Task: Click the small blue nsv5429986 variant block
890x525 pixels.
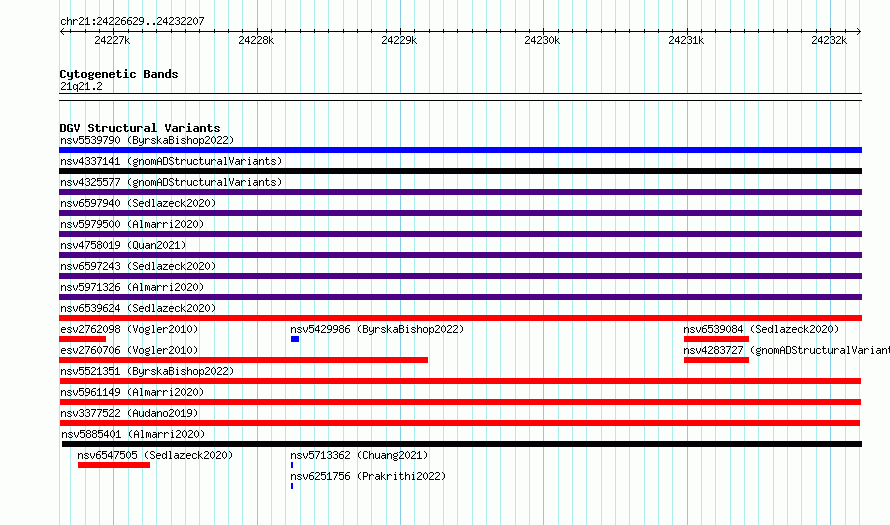Action: [x=295, y=339]
